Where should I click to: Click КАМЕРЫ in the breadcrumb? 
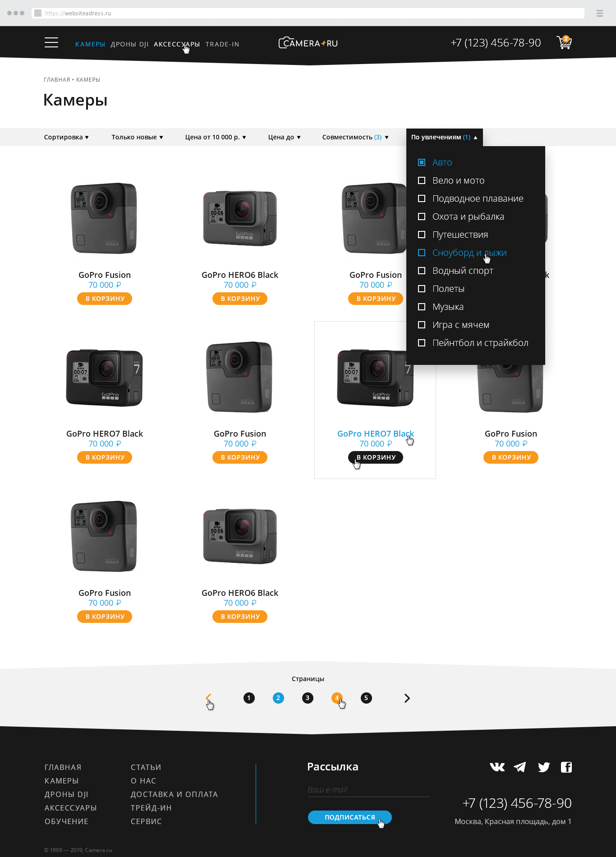(x=88, y=80)
